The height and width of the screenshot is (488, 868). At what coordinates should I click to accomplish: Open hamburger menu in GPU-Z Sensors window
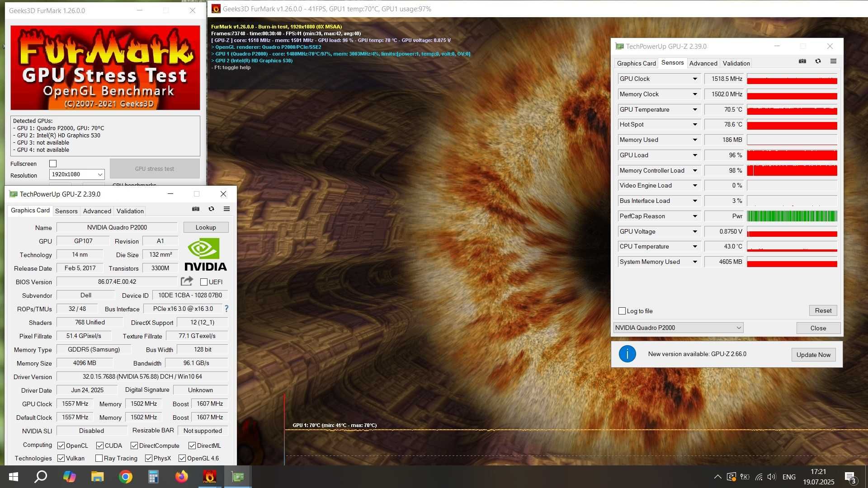(833, 61)
